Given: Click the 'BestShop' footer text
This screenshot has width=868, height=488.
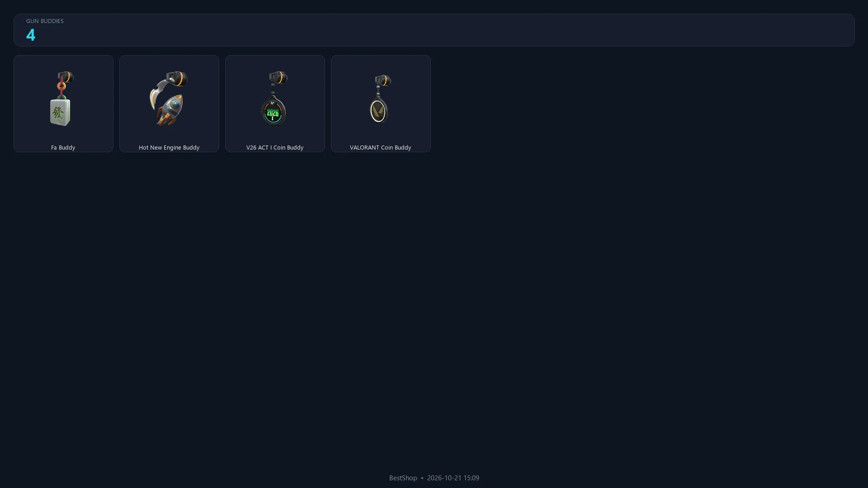Looking at the screenshot, I should coord(403,478).
